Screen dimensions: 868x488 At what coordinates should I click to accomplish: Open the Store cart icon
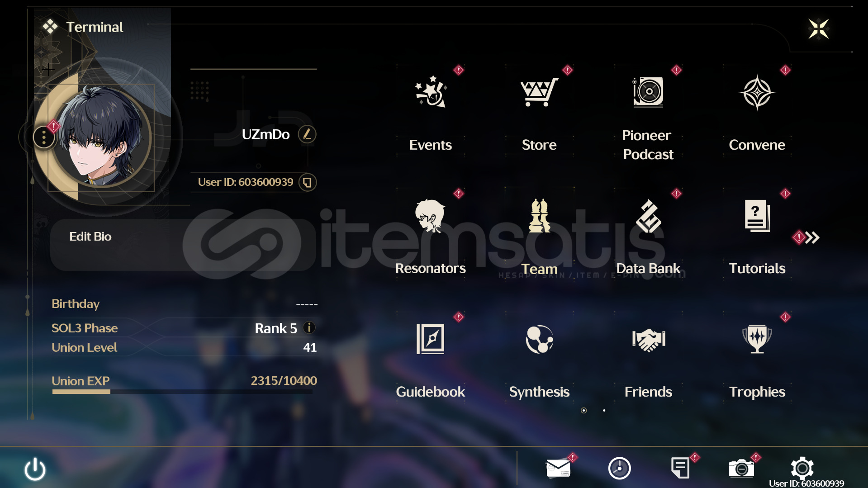coord(539,92)
